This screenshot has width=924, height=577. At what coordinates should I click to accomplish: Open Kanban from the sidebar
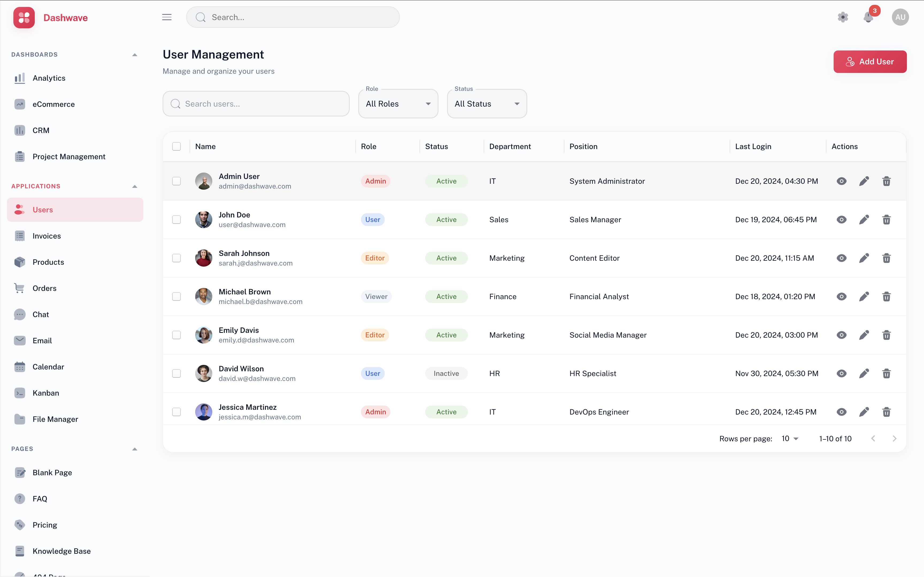click(x=46, y=393)
